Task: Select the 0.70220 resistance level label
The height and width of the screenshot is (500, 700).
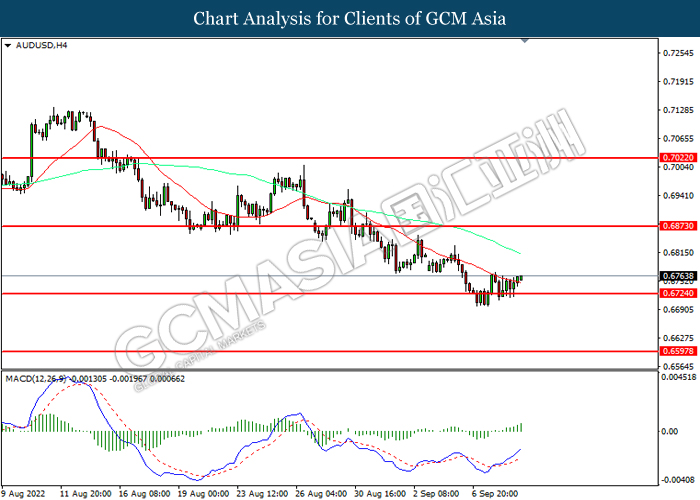Action: click(x=678, y=158)
